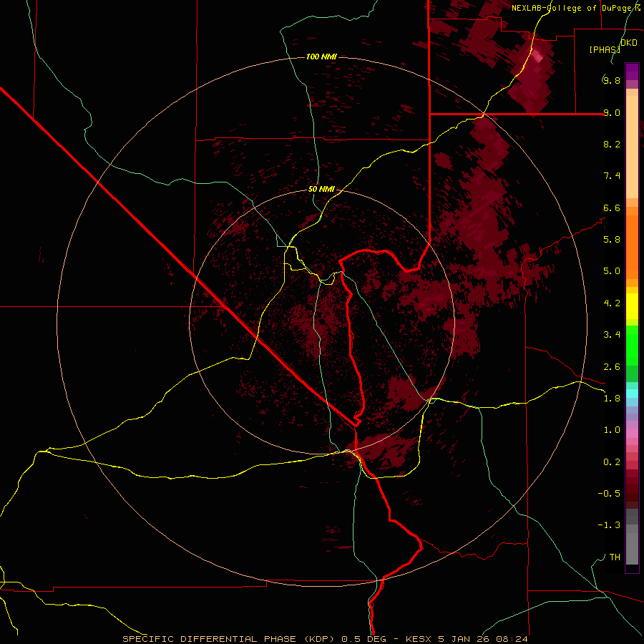Click the -0.5 value on the color scale
Viewport: 644px width, 644px height.
click(609, 494)
